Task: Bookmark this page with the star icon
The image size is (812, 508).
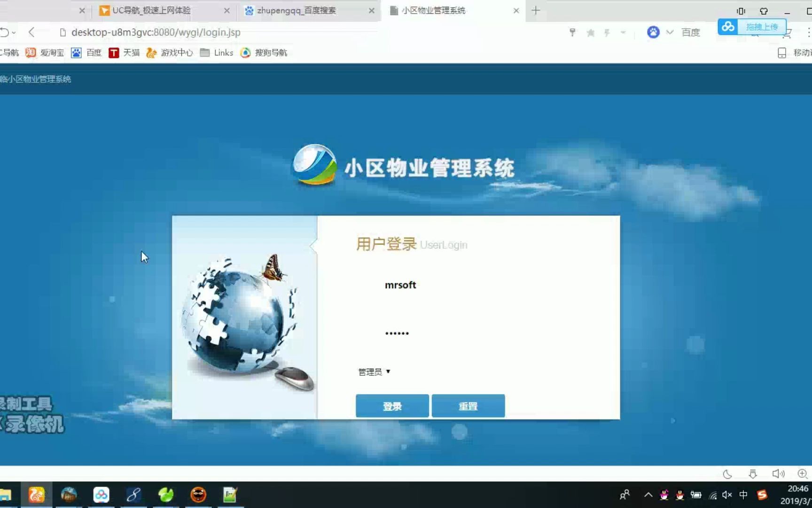Action: point(590,32)
